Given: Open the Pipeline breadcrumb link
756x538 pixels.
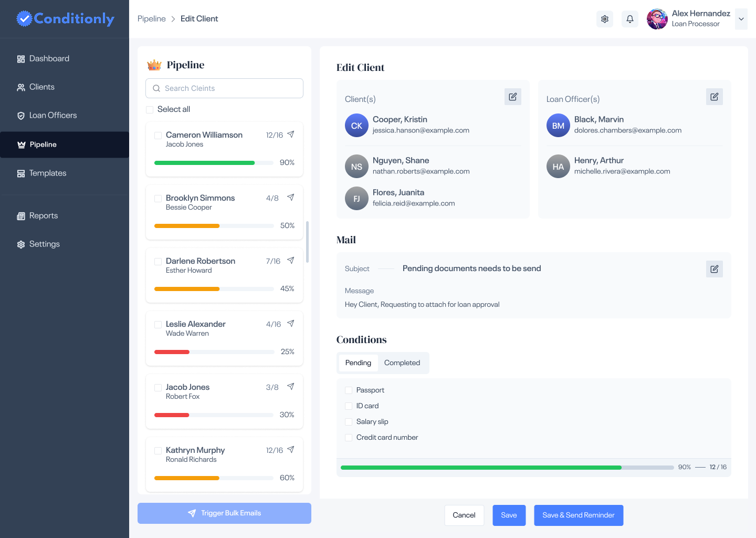Looking at the screenshot, I should click(x=151, y=18).
